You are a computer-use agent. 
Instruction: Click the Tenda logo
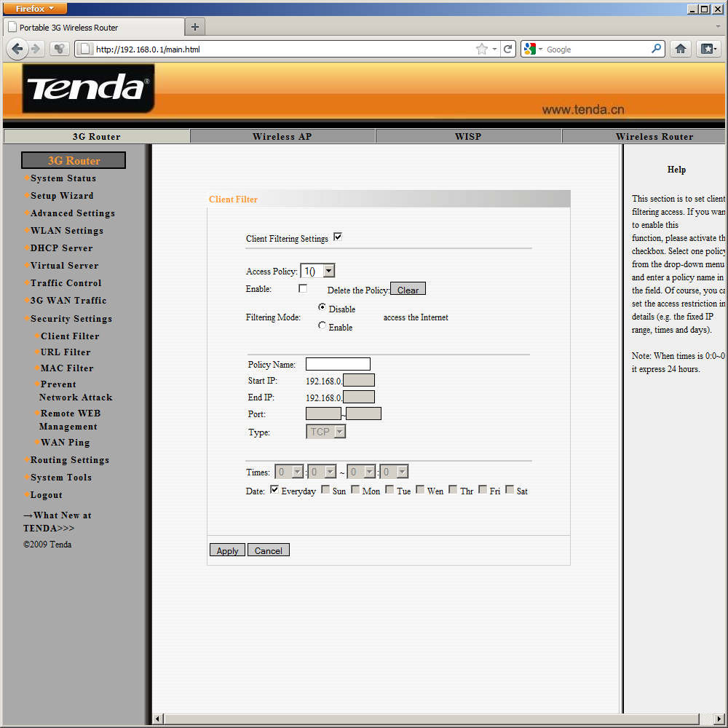click(88, 88)
